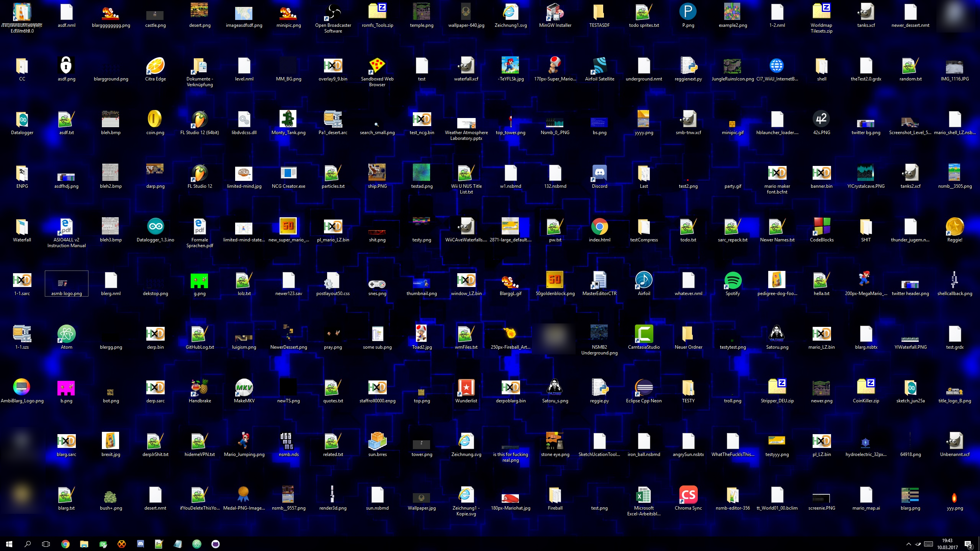Select the Neuer Ordner folder

tap(688, 334)
